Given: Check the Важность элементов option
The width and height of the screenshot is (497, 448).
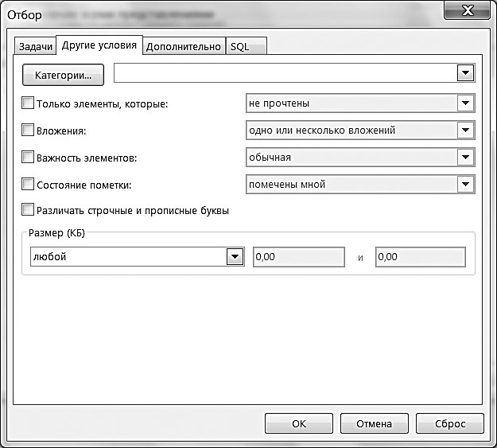Looking at the screenshot, I should [28, 157].
